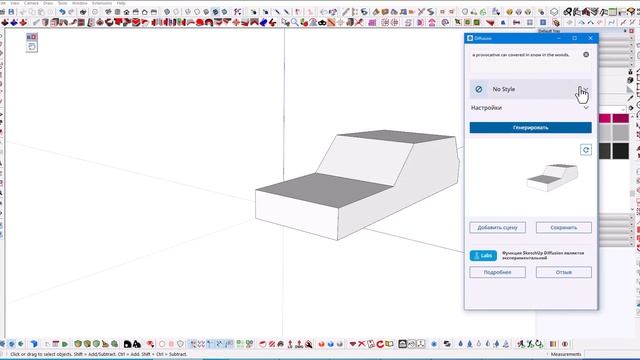This screenshot has height=360, width=640.
Task: Click the lower icon in the small floating toolbar
Action: 32,47
